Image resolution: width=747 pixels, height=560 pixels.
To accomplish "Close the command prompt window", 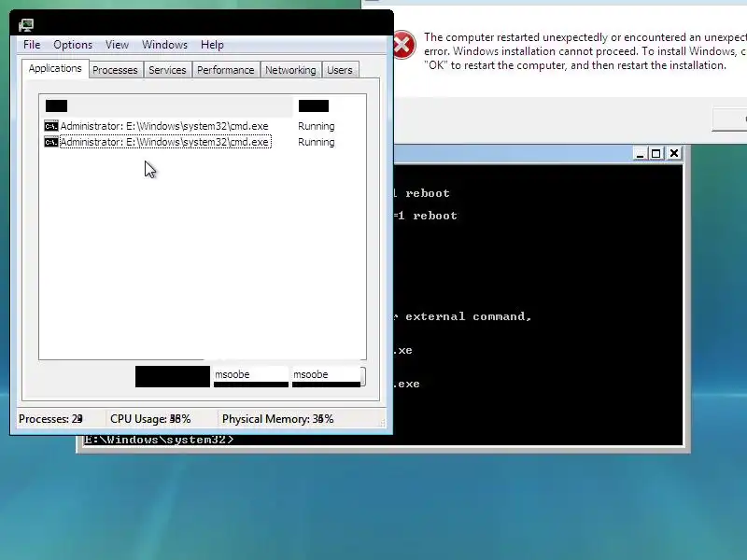I will click(x=674, y=154).
